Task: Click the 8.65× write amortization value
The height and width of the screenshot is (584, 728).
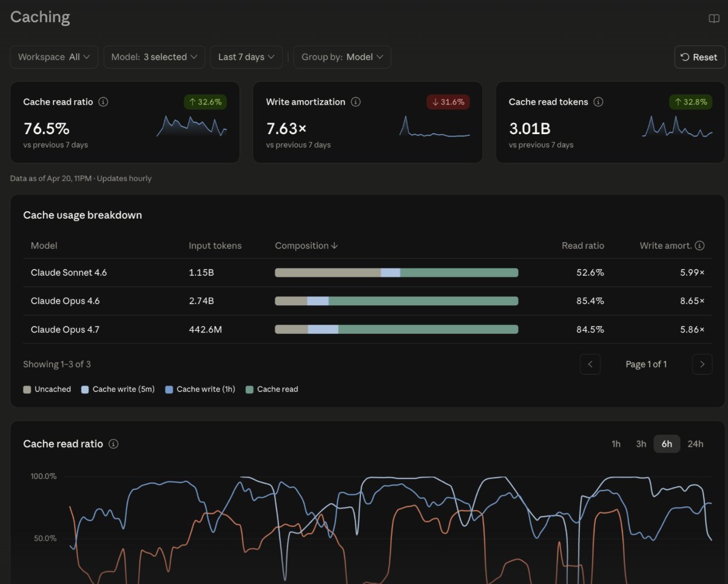Action: tap(692, 301)
